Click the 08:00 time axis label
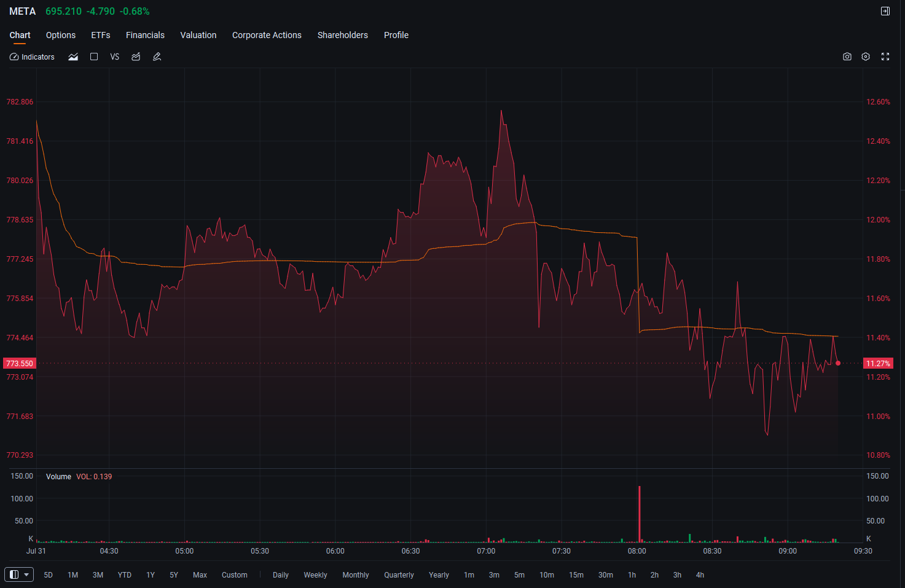 point(637,551)
